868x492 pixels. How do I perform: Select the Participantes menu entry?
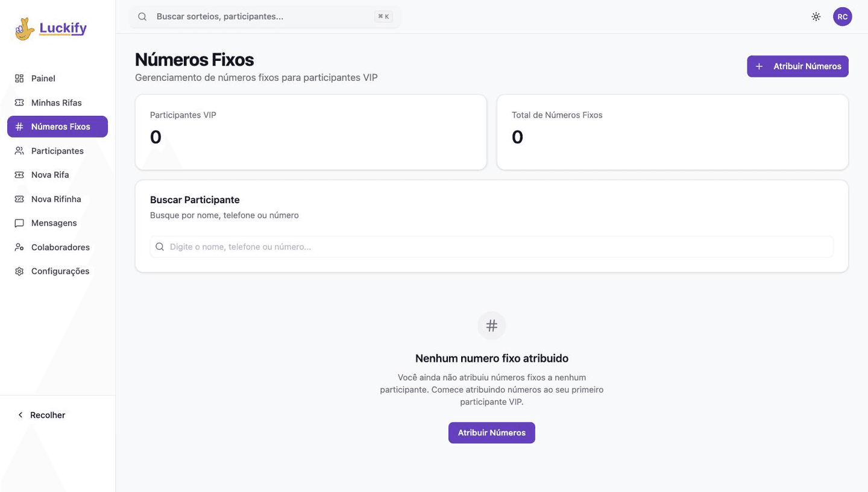[57, 151]
